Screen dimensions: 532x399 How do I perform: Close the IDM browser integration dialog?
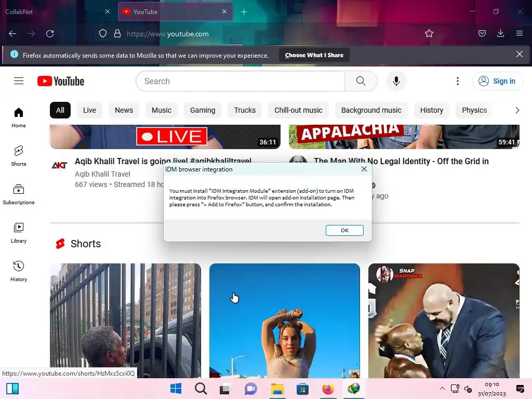pyautogui.click(x=364, y=169)
